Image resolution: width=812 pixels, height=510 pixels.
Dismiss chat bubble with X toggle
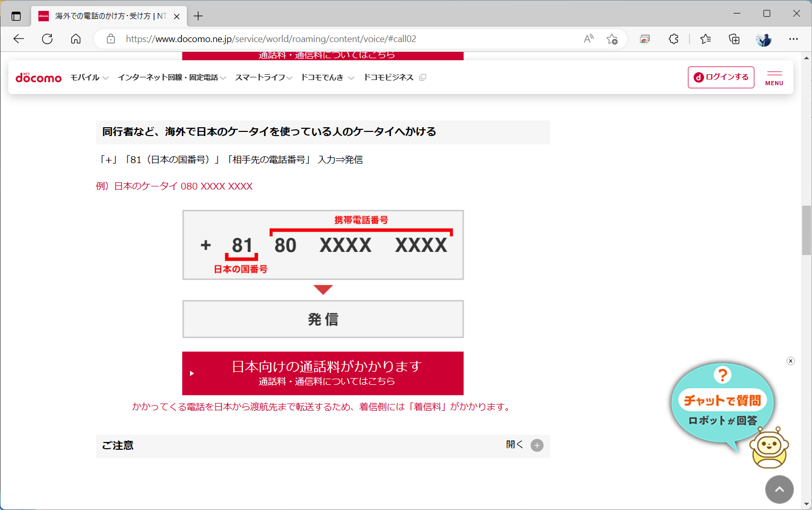(790, 360)
